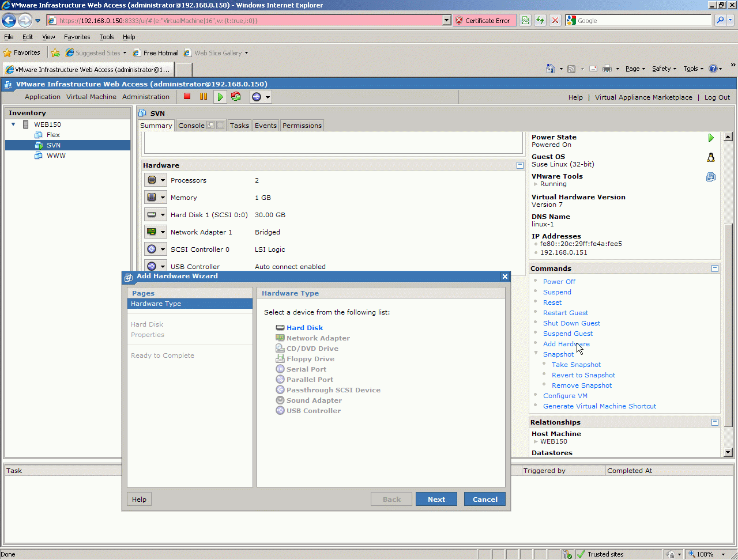
Task: Click the Flex virtual machine icon
Action: pos(39,135)
